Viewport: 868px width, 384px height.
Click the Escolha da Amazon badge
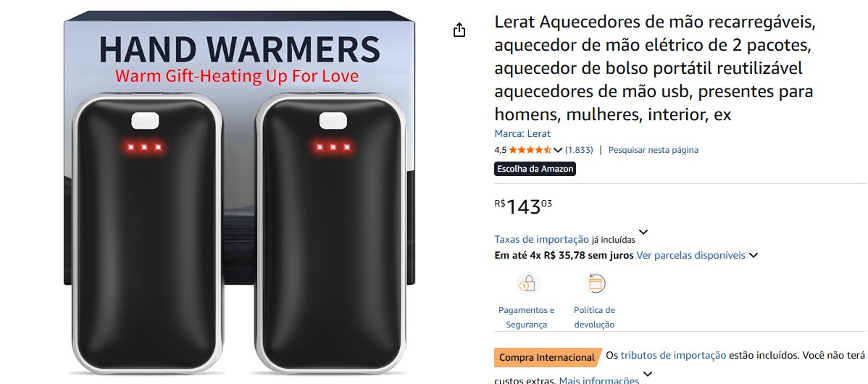coord(535,169)
